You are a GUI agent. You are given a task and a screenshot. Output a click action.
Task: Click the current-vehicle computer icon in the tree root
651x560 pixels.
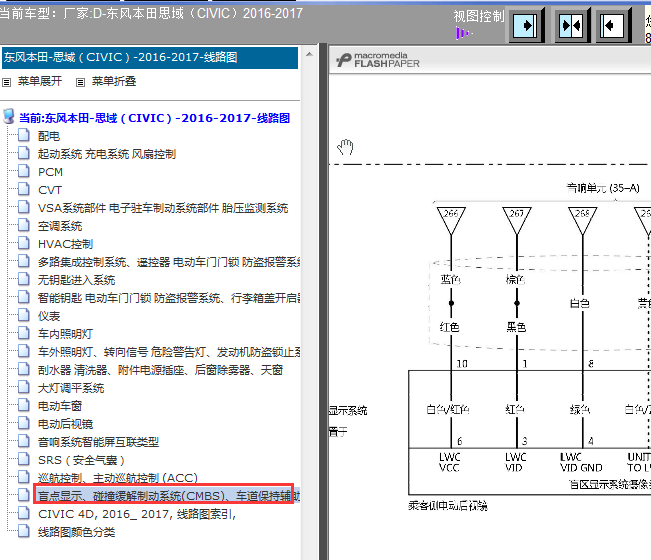pos(9,117)
